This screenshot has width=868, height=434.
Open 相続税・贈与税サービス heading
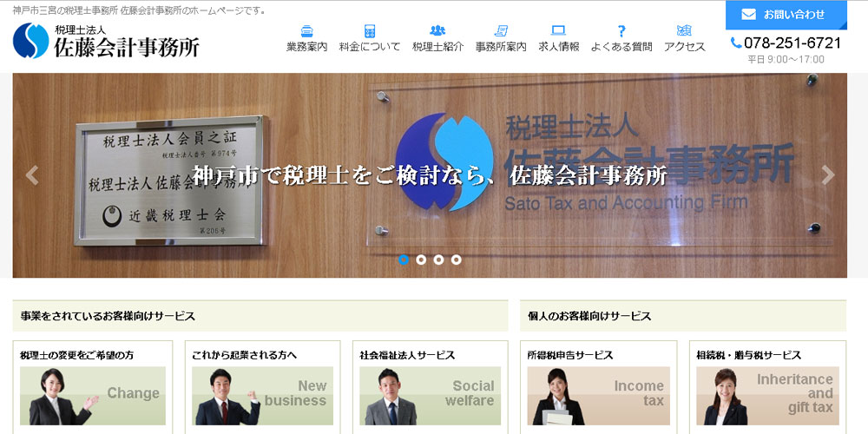point(748,355)
